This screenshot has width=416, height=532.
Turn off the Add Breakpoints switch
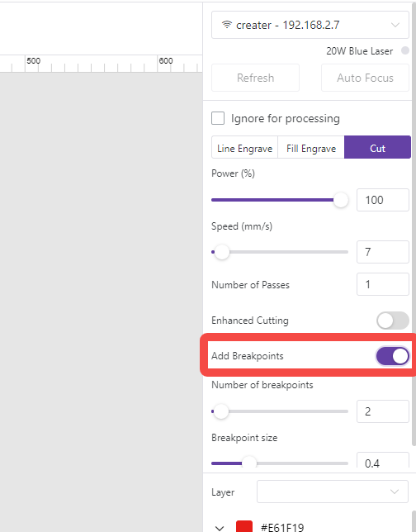click(x=393, y=356)
